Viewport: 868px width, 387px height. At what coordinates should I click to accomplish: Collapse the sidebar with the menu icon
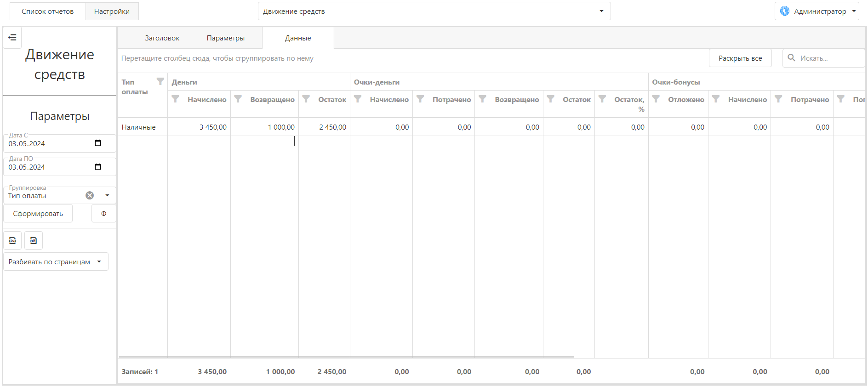point(12,37)
